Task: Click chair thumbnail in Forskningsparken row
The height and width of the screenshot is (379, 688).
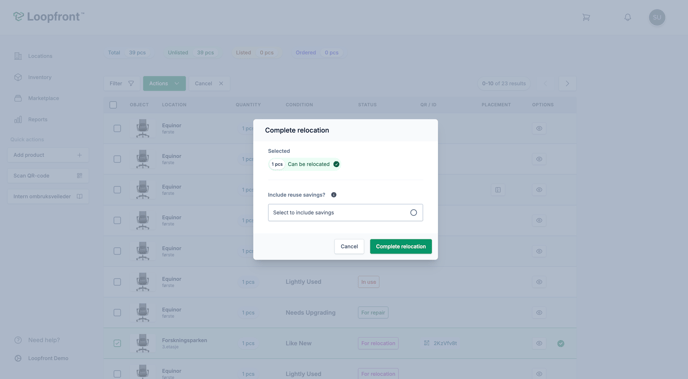Action: [142, 343]
